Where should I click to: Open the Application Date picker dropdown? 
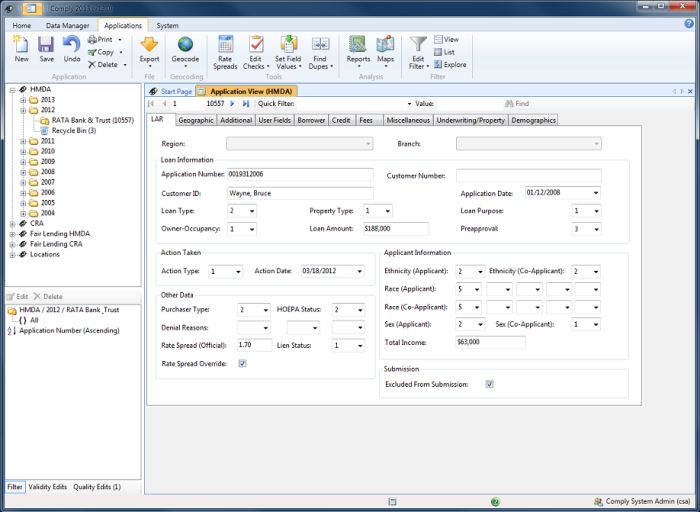(x=596, y=193)
